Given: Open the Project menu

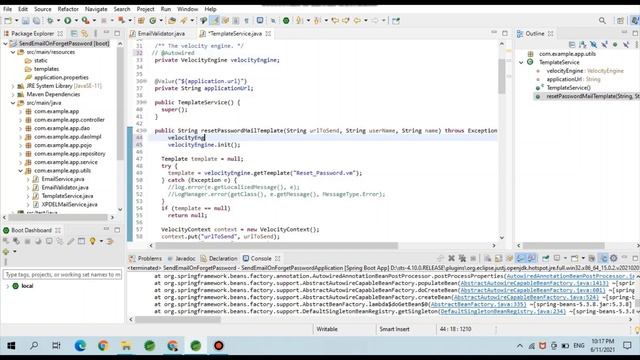Looking at the screenshot, I should pos(145,9).
